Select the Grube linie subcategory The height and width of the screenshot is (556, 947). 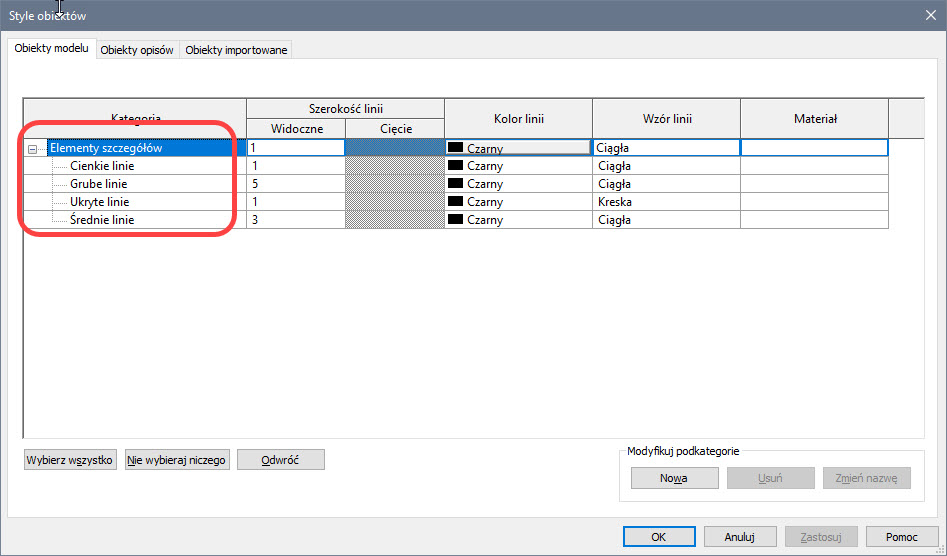click(98, 184)
